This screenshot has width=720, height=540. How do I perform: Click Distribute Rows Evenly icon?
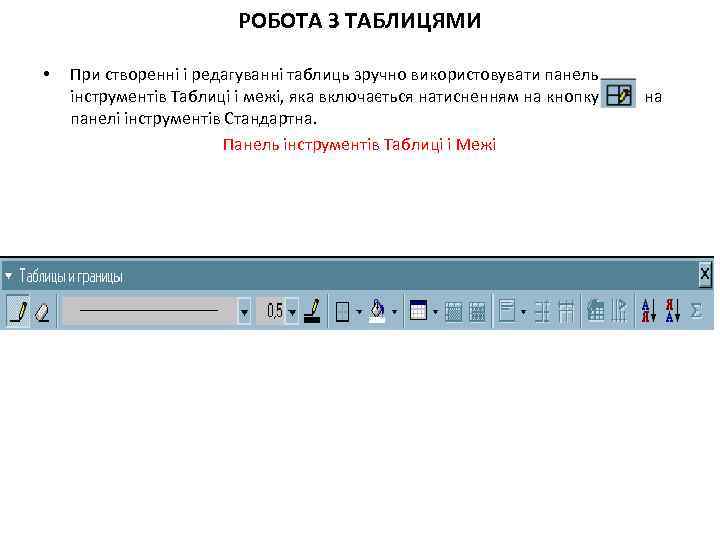coord(543,312)
